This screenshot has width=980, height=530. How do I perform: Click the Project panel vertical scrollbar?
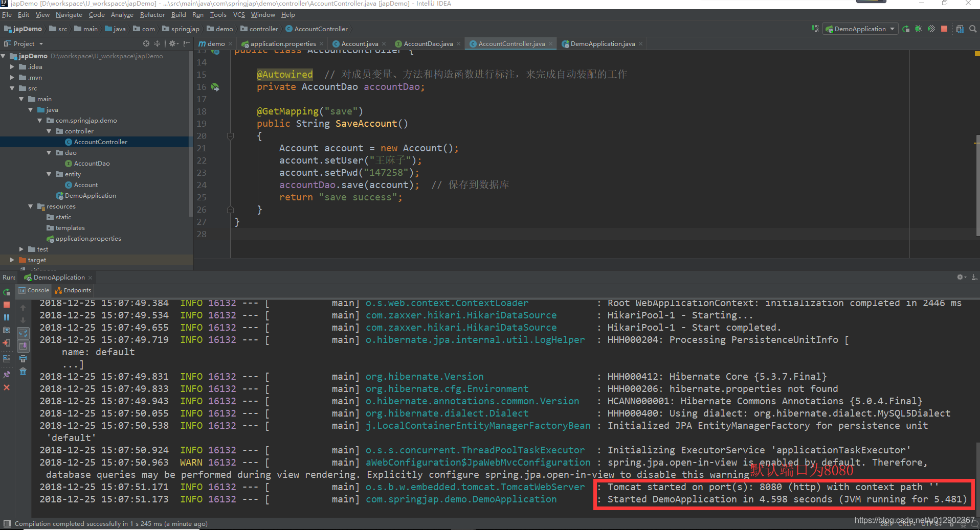coord(191,134)
